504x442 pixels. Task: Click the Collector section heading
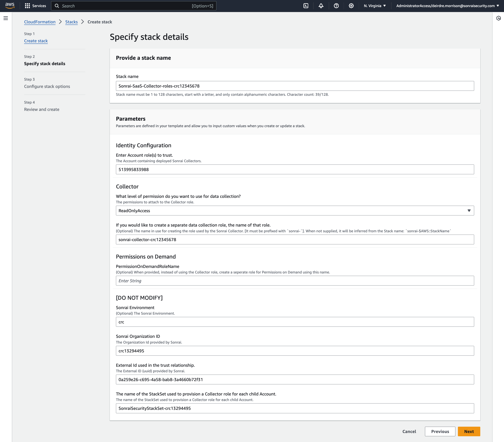(127, 187)
